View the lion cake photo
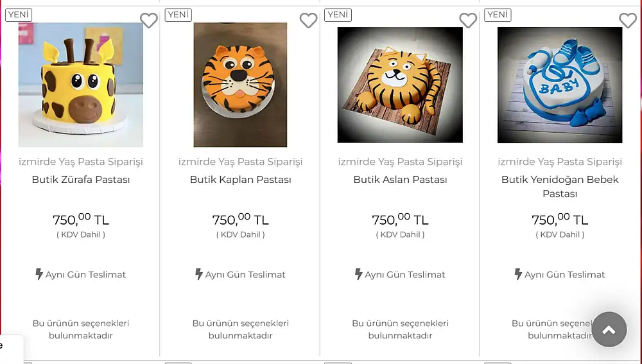 (400, 85)
